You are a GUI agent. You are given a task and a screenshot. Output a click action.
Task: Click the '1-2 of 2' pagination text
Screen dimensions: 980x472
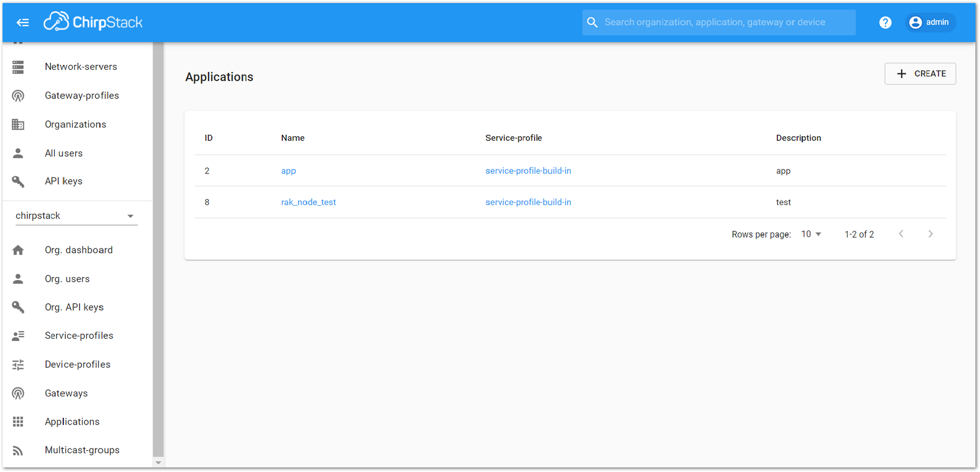(859, 235)
